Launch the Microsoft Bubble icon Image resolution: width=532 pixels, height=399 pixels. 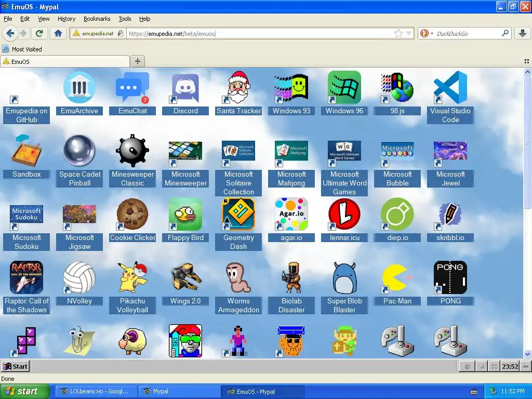point(397,154)
